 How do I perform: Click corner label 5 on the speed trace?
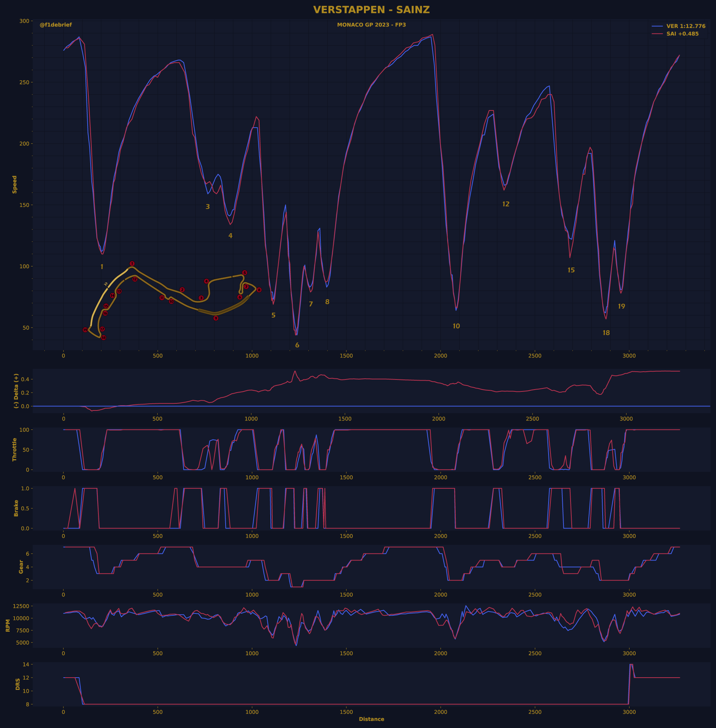coord(273,315)
